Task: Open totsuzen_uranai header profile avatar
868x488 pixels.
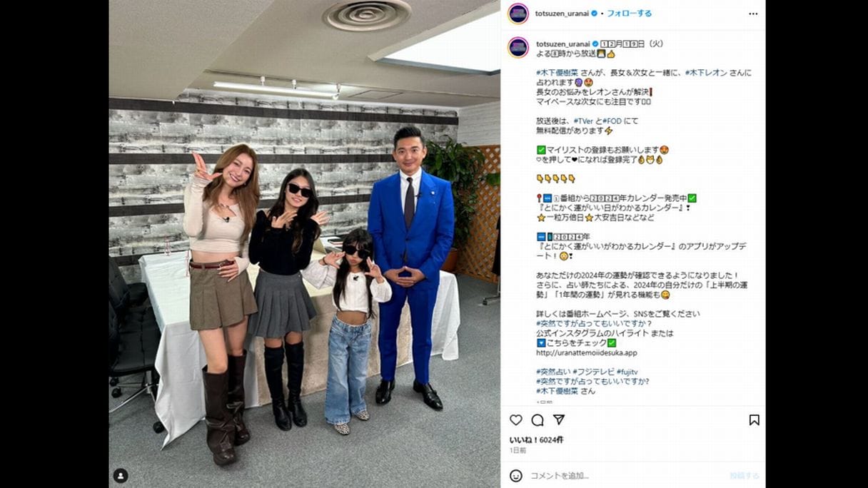Action: (518, 14)
